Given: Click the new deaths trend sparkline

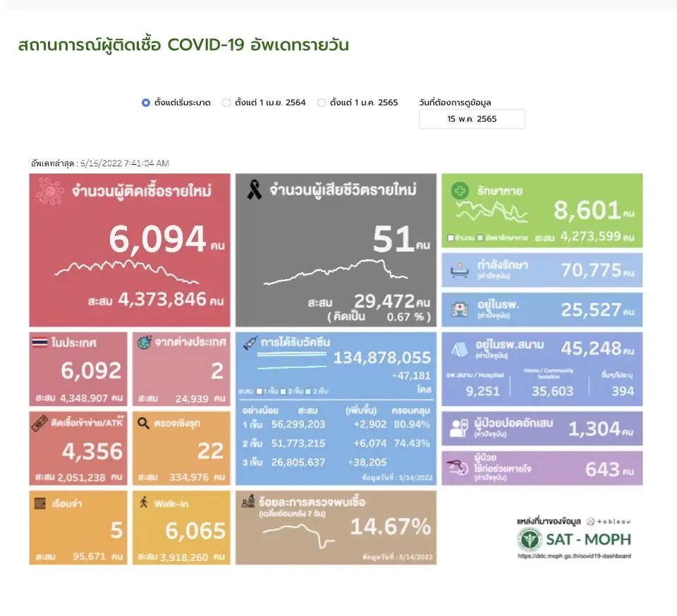Looking at the screenshot, I should coord(335,273).
